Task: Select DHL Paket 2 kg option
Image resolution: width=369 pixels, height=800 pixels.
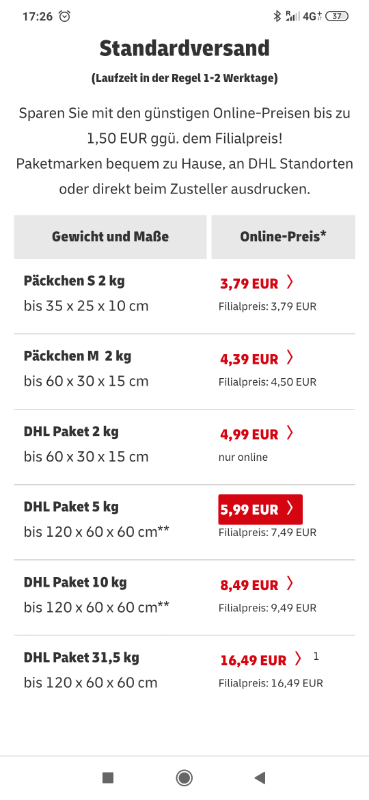Action: click(x=184, y=445)
